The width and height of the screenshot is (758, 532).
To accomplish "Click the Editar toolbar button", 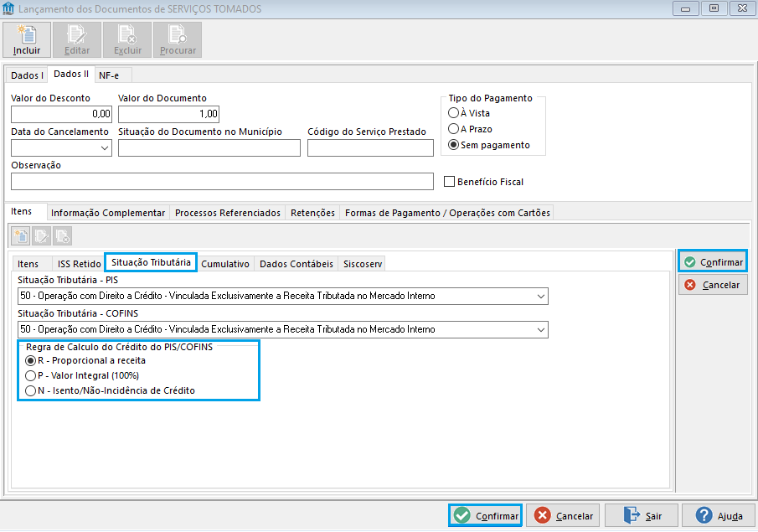I will click(x=77, y=39).
